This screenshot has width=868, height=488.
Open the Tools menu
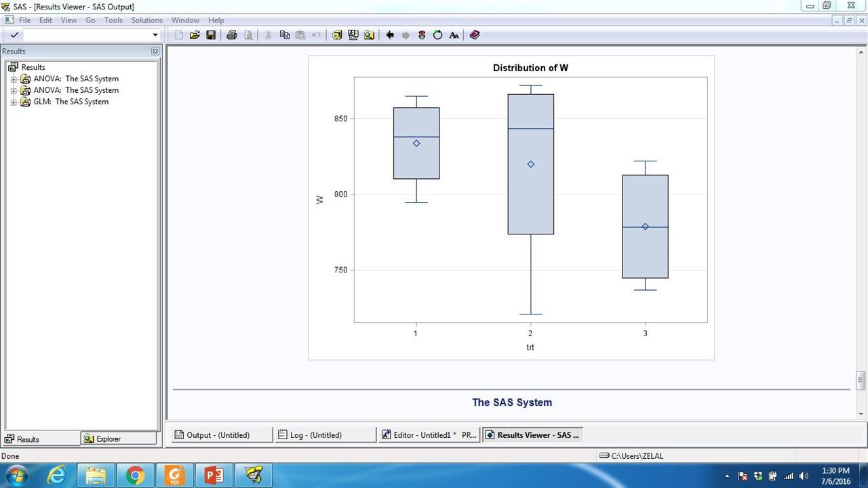click(x=113, y=20)
